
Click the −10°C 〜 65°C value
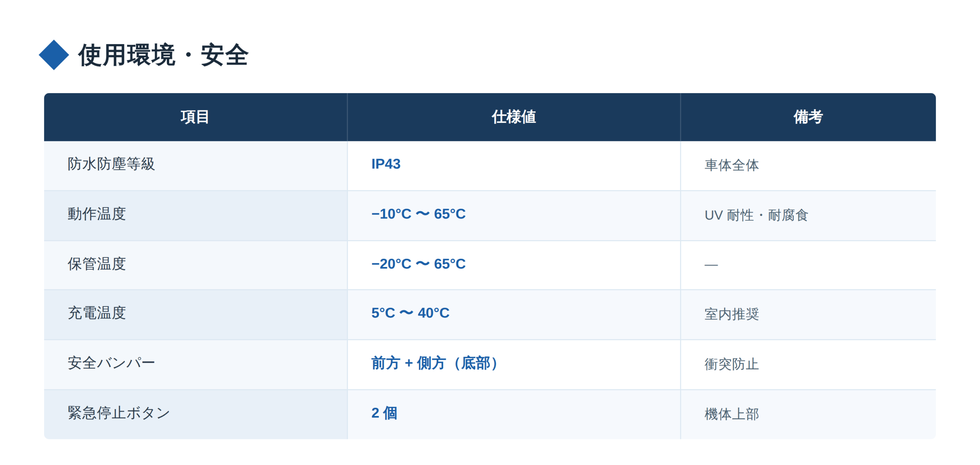(418, 214)
